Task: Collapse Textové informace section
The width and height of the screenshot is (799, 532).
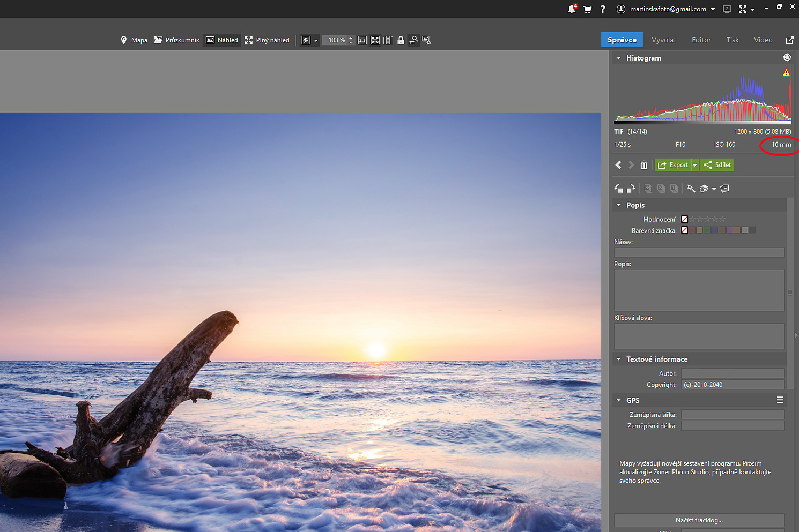Action: [x=618, y=359]
